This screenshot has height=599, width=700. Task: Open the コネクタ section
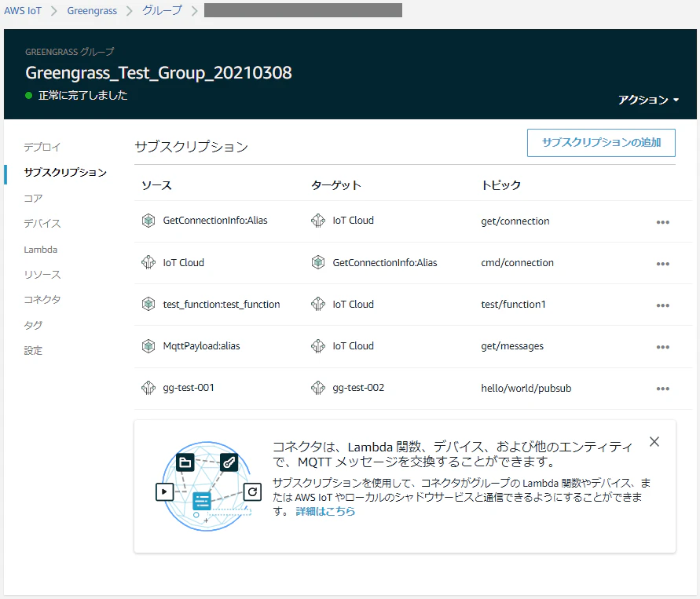(42, 300)
